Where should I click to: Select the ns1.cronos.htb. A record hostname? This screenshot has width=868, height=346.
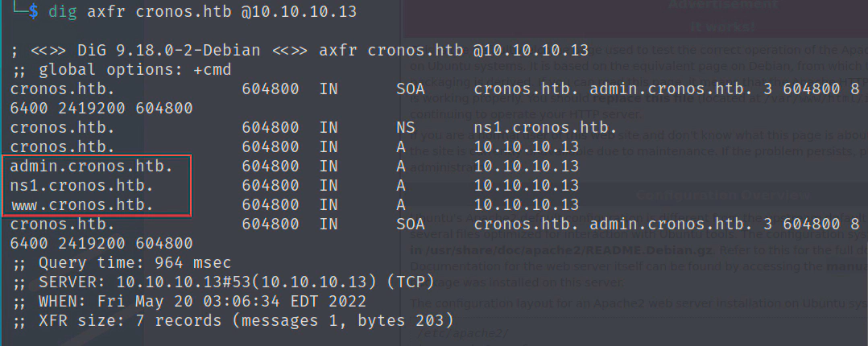point(81,185)
